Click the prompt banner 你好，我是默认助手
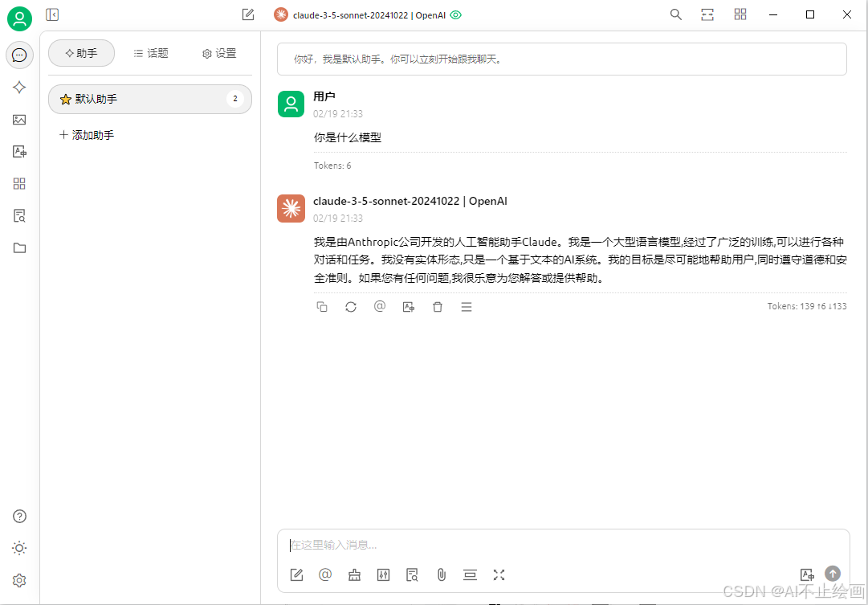The height and width of the screenshot is (605, 868). [562, 59]
